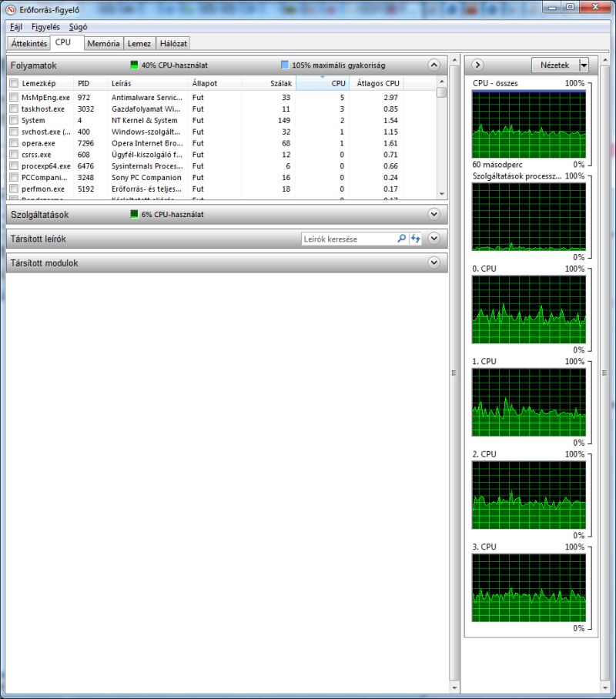Image resolution: width=616 pixels, height=699 pixels.
Task: Check the select-all box in the Lemezkép header
Action: (13, 84)
